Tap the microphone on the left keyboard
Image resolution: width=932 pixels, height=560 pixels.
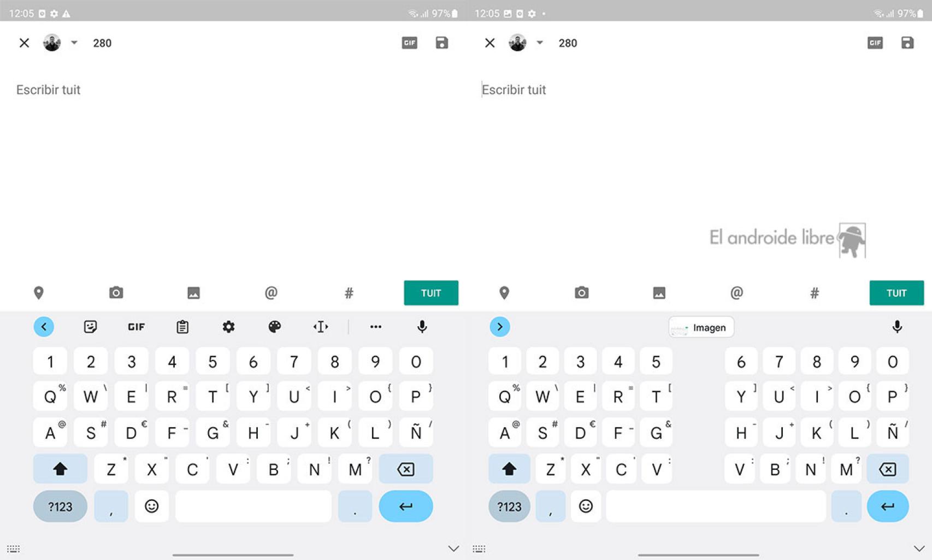(x=422, y=327)
